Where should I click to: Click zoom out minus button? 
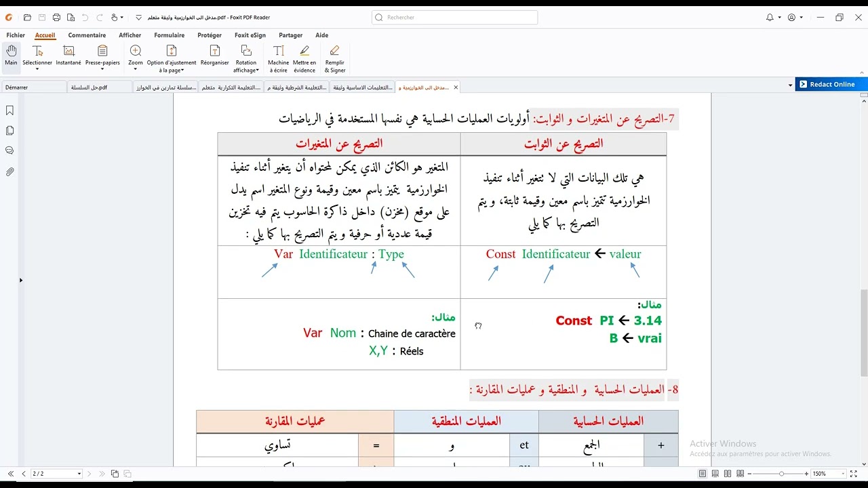[x=749, y=474]
